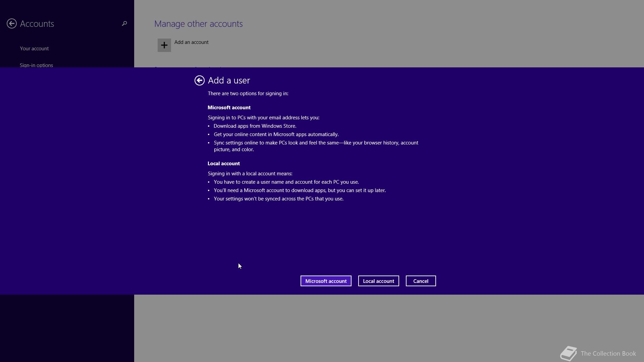644x362 pixels.
Task: Click the Manage other accounts heading
Action: pyautogui.click(x=198, y=24)
